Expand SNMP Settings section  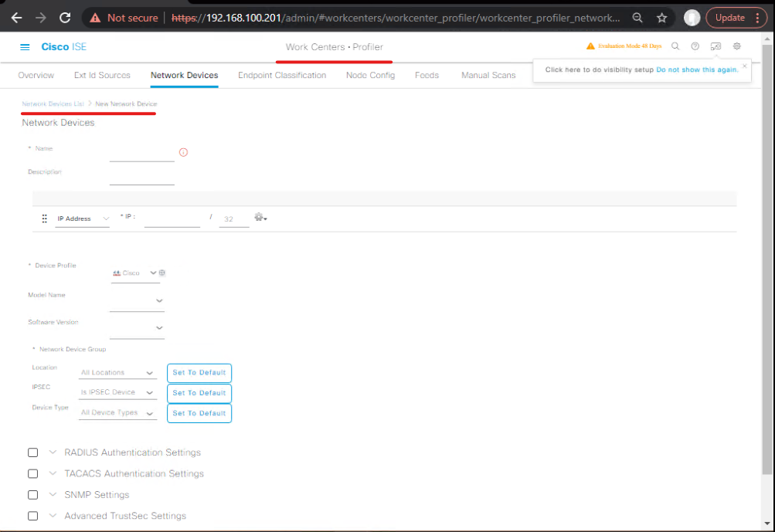(x=53, y=494)
